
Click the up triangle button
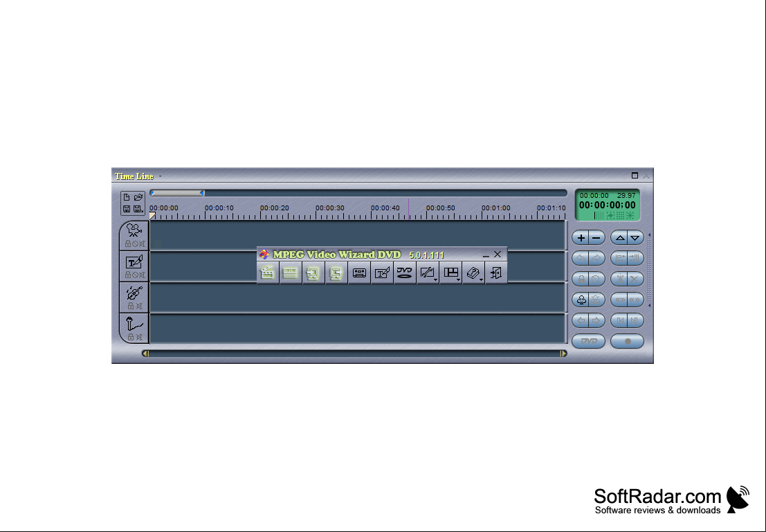point(620,238)
